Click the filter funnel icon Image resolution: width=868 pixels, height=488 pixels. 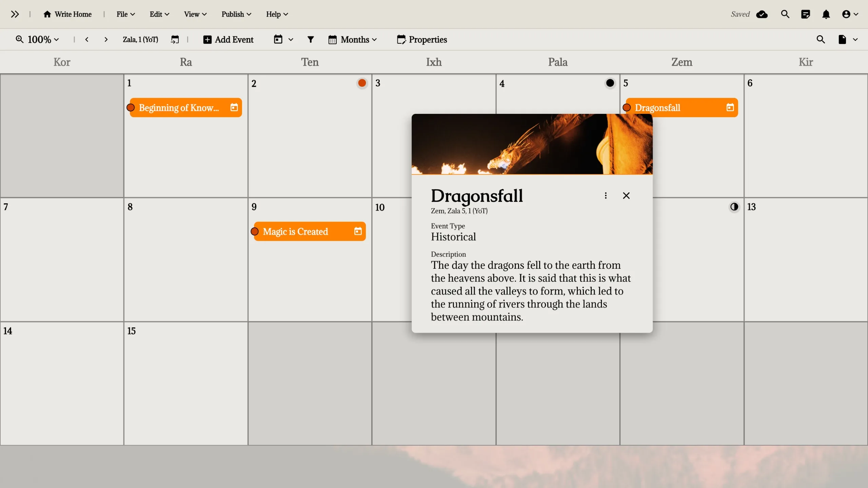pos(310,40)
